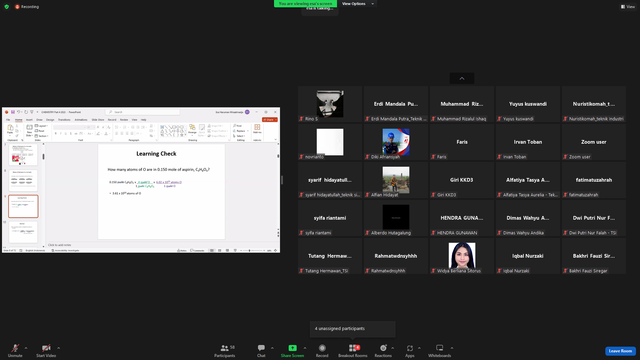Viewport: 640px width, 360px height.
Task: Unmute the microphone in Zoom
Action: point(15,350)
